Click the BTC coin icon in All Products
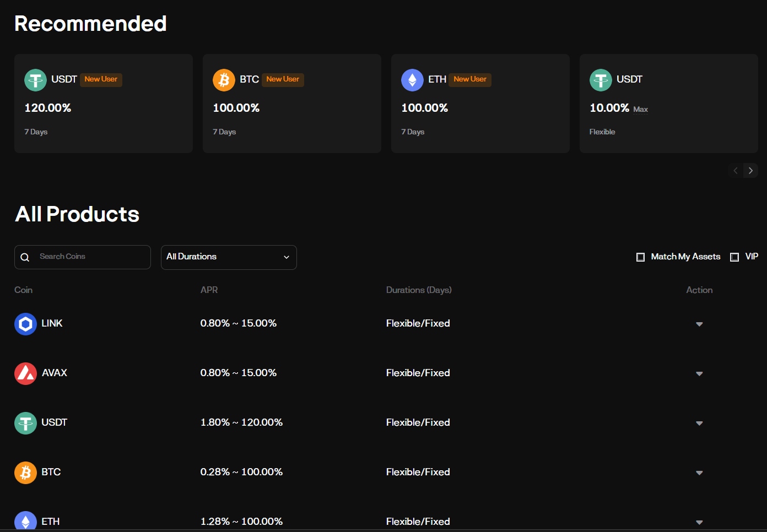Image resolution: width=767 pixels, height=532 pixels. tap(25, 473)
